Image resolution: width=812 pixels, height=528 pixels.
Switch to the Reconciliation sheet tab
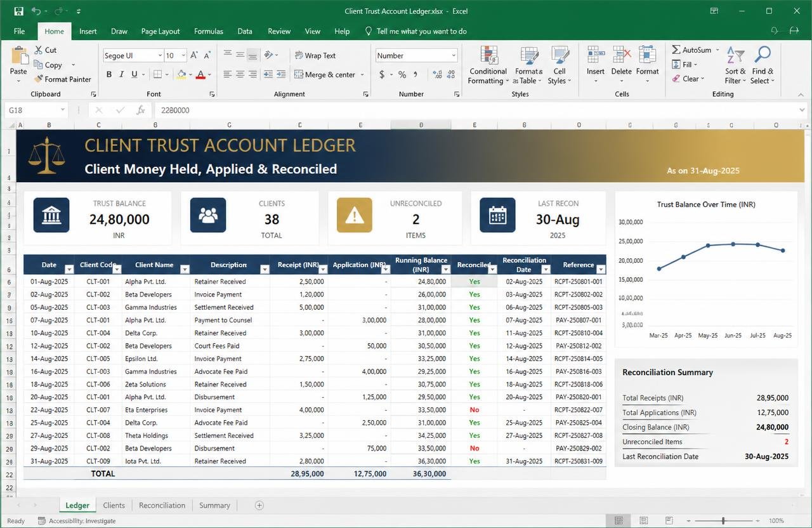click(x=162, y=505)
